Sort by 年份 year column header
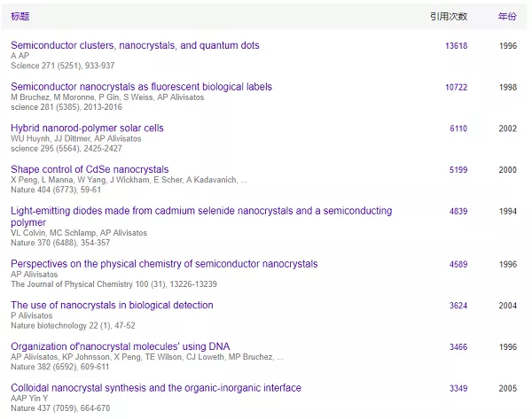Image resolution: width=532 pixels, height=419 pixels. [x=507, y=16]
